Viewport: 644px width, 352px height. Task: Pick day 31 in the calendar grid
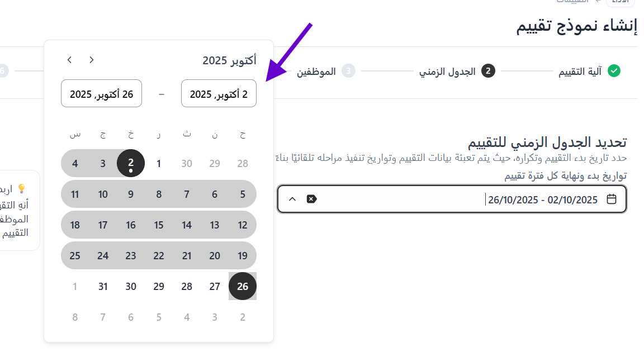tap(103, 287)
